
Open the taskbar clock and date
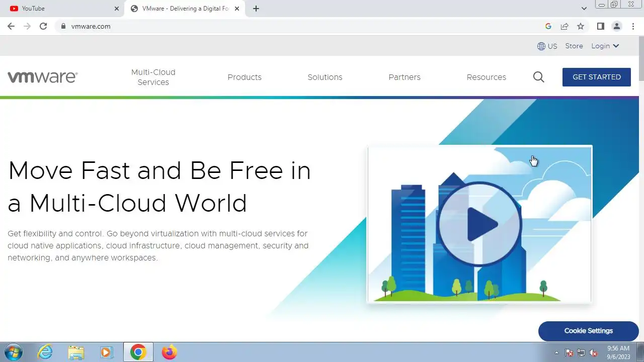618,352
